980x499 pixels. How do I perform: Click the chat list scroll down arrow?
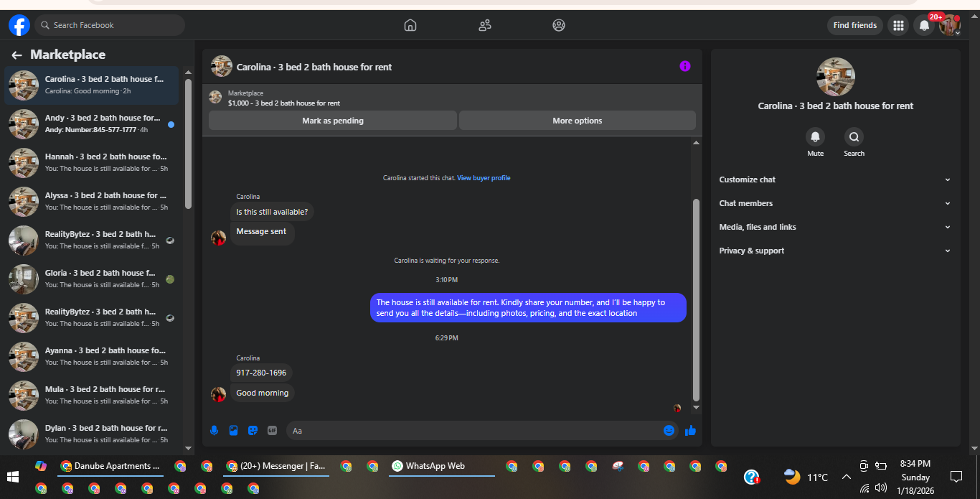[189, 448]
